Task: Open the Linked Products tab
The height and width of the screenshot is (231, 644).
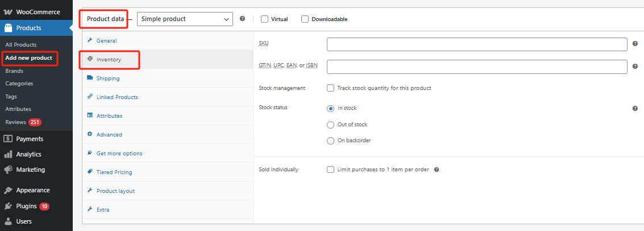Action: tap(168, 97)
